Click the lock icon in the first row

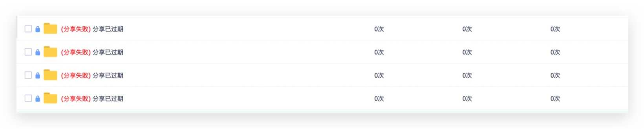click(x=38, y=29)
